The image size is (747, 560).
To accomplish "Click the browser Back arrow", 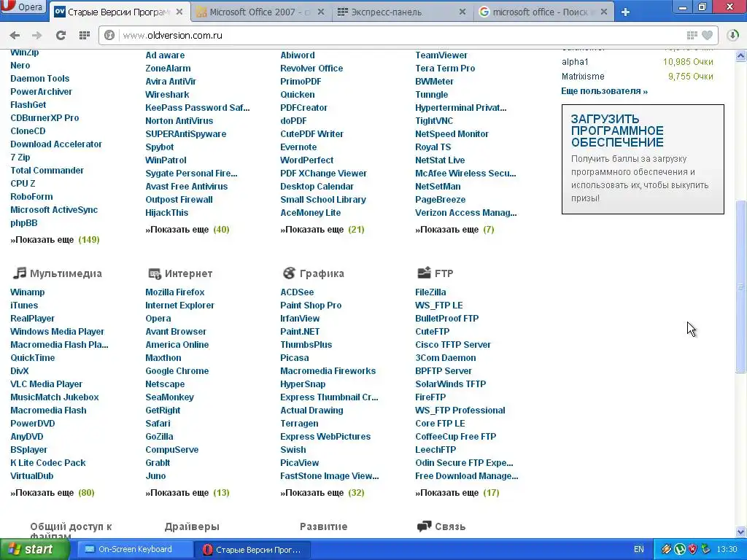I will point(15,35).
